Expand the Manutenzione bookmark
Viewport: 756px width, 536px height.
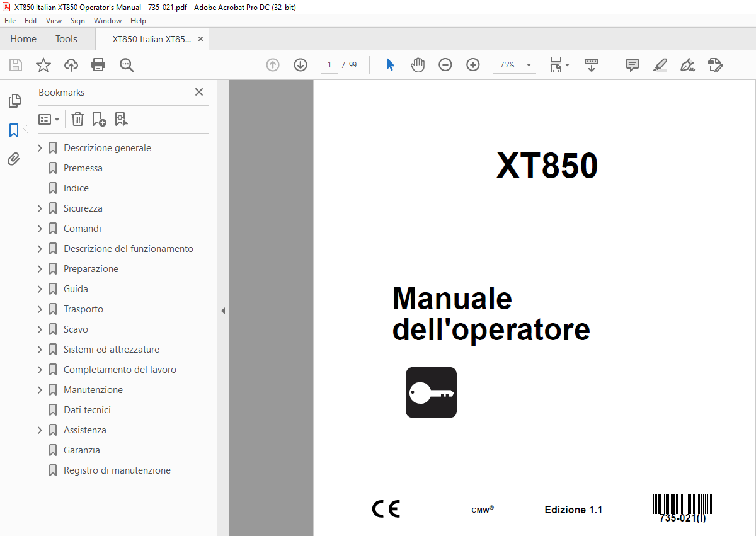[x=40, y=390]
